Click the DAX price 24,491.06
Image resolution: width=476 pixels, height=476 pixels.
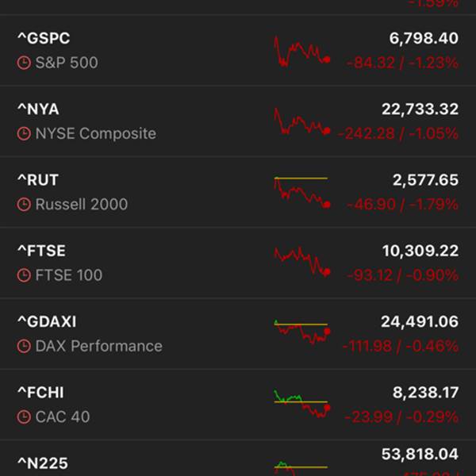coord(420,322)
